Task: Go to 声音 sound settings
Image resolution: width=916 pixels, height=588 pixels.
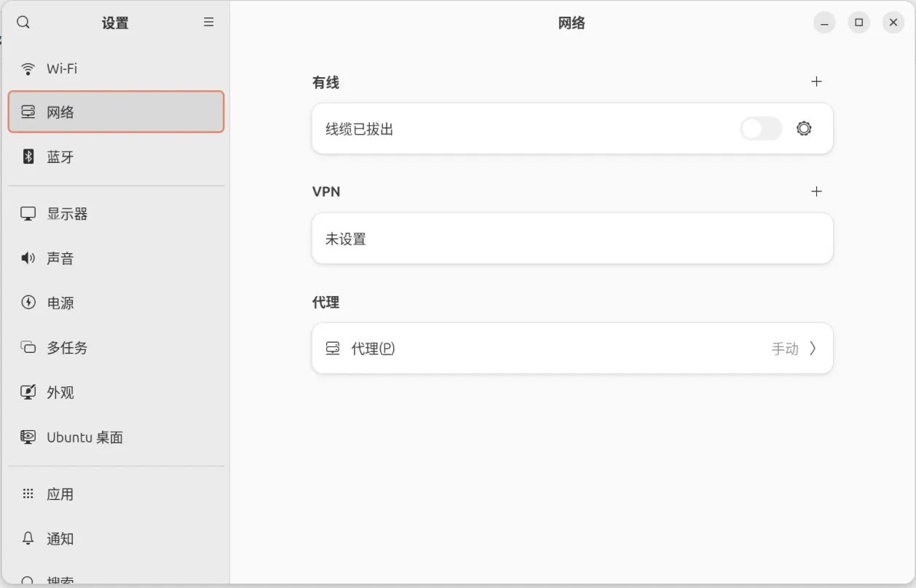Action: tap(60, 258)
